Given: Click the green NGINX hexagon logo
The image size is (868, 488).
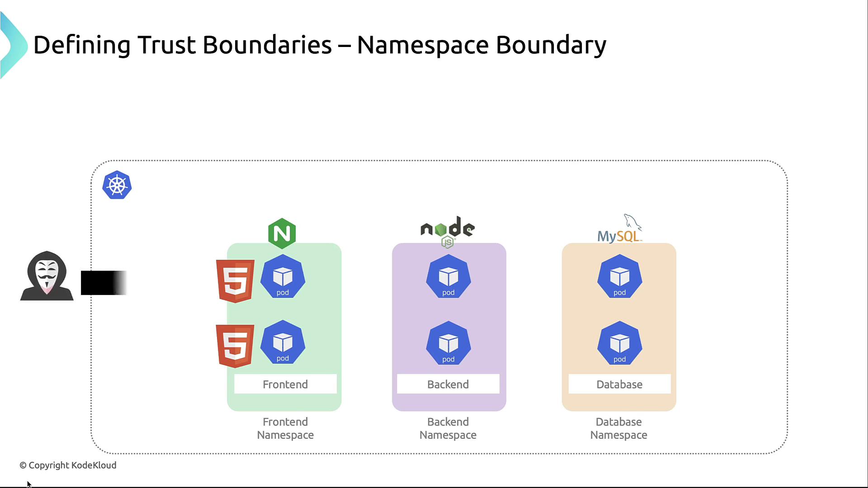Looking at the screenshot, I should [282, 234].
